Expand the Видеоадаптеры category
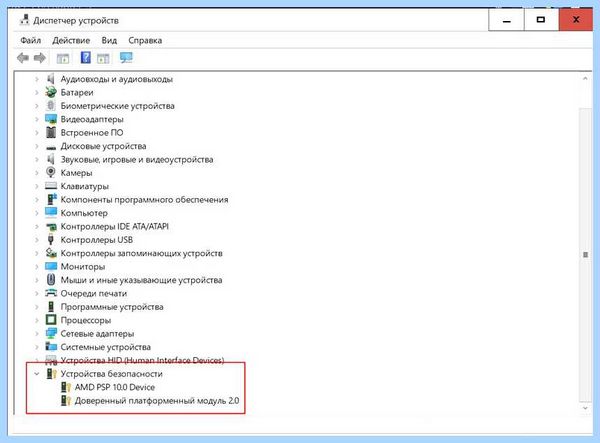 (x=37, y=119)
